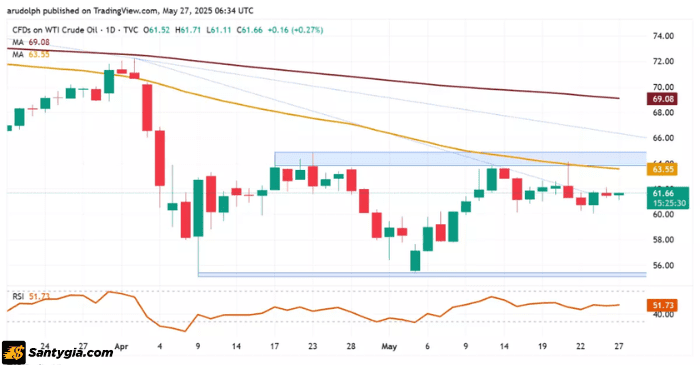
Task: Click the 63.55 moving average price tag
Action: 662,170
